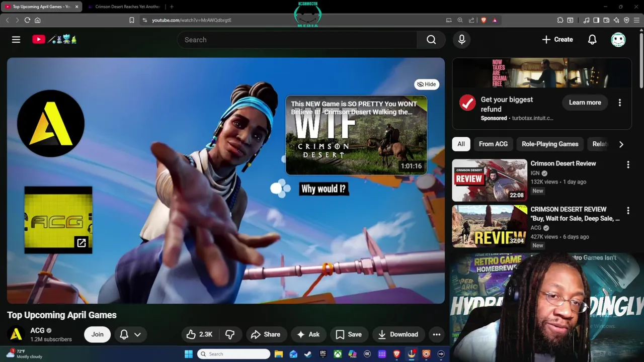Go forward in the browser

(17, 20)
